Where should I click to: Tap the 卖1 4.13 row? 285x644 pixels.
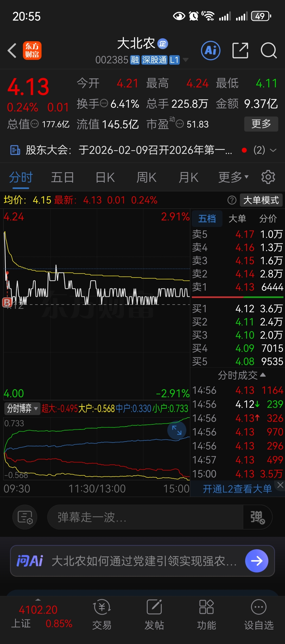(x=237, y=287)
